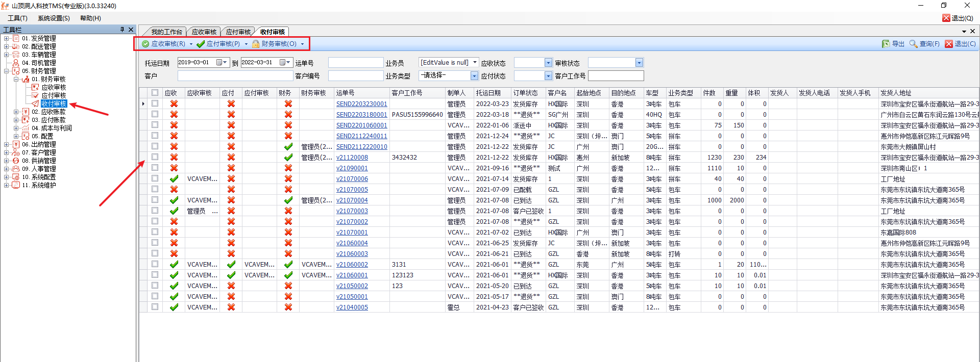Click the 应收审核(R) green check toolbar icon
This screenshot has width=980, height=362.
[145, 44]
